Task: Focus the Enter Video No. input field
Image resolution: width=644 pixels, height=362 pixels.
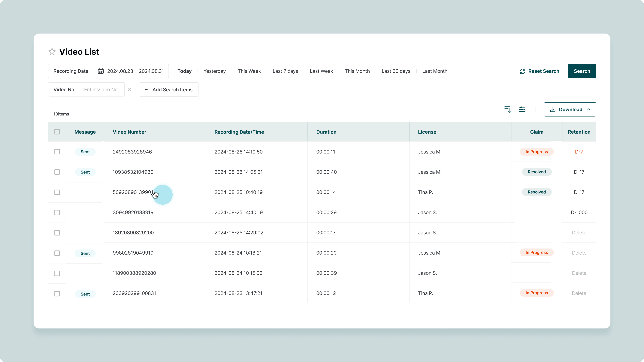Action: point(101,89)
